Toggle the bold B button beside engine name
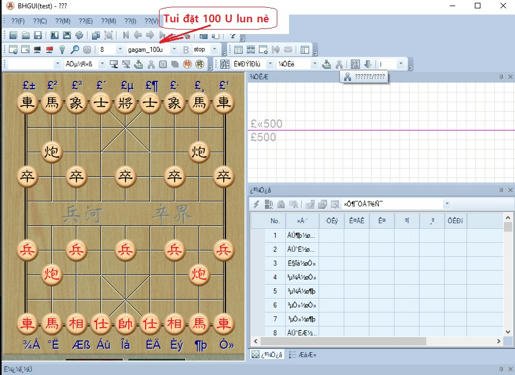 coord(186,50)
